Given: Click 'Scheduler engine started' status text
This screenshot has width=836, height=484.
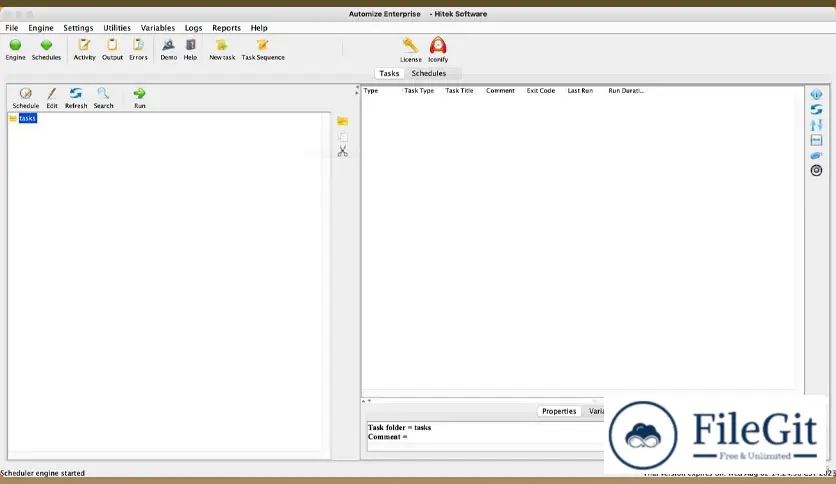Looking at the screenshot, I should click(43, 473).
